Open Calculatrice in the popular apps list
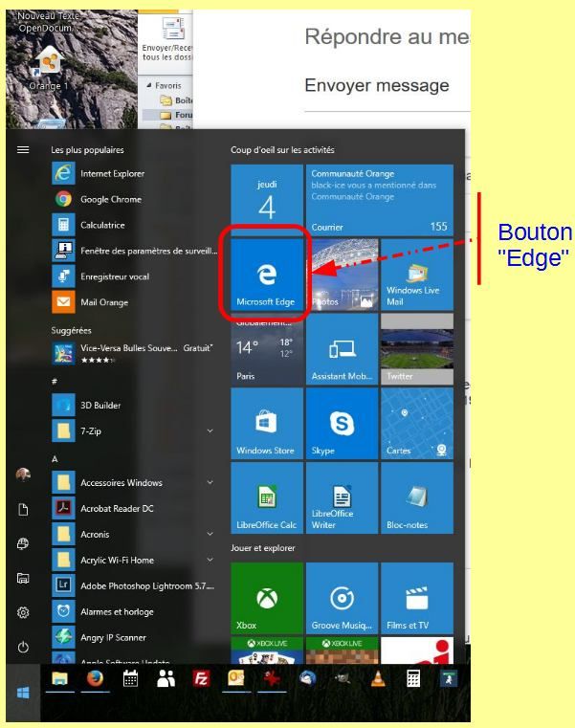This screenshot has width=575, height=728. tap(134, 225)
